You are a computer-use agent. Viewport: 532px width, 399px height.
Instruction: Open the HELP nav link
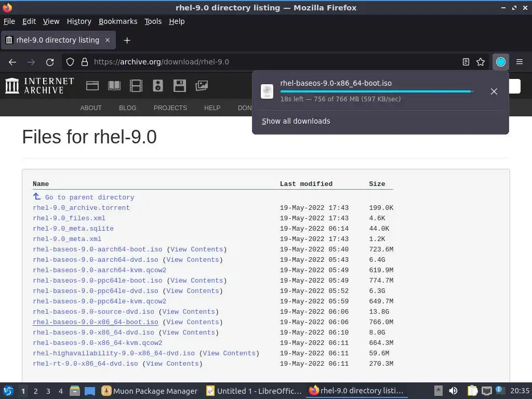[x=212, y=108]
